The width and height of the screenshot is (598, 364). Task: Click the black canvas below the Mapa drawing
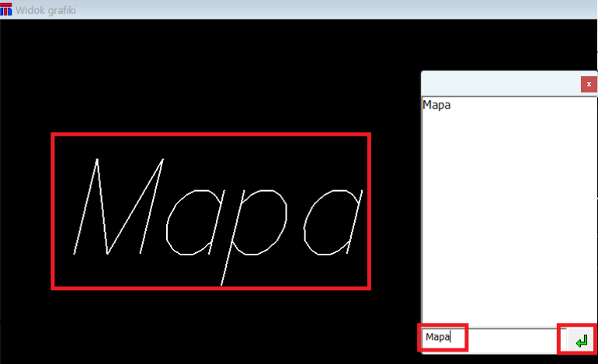click(210, 326)
